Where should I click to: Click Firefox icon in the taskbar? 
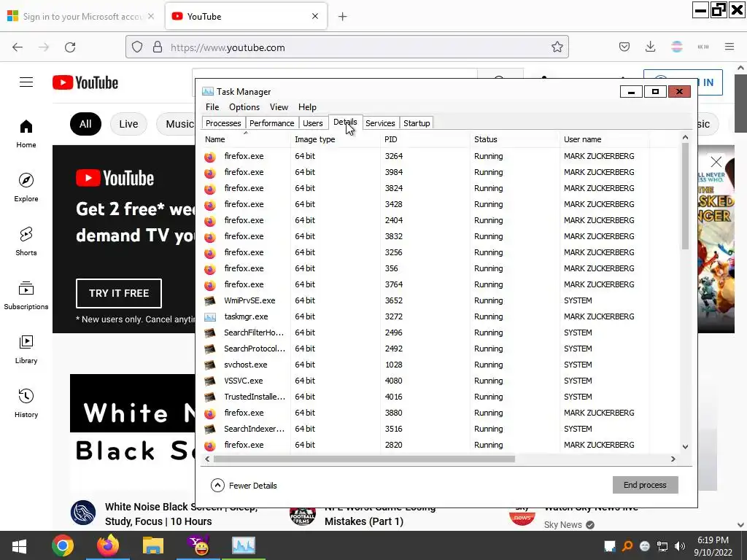(108, 545)
